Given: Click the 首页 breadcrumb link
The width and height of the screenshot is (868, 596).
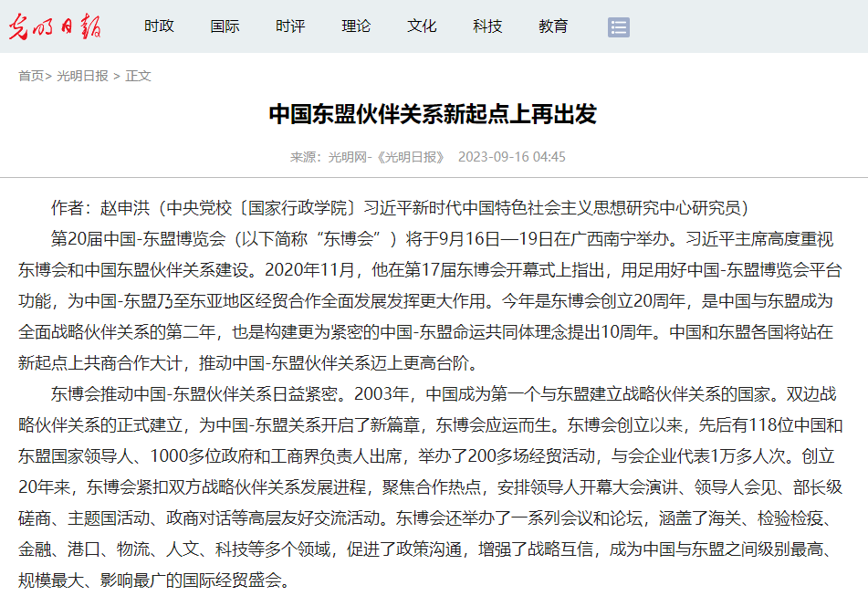Looking at the screenshot, I should click(x=31, y=76).
